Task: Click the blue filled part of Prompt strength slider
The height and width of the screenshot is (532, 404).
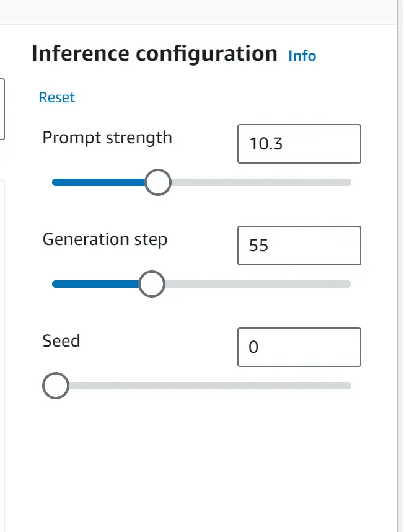Action: tap(99, 182)
